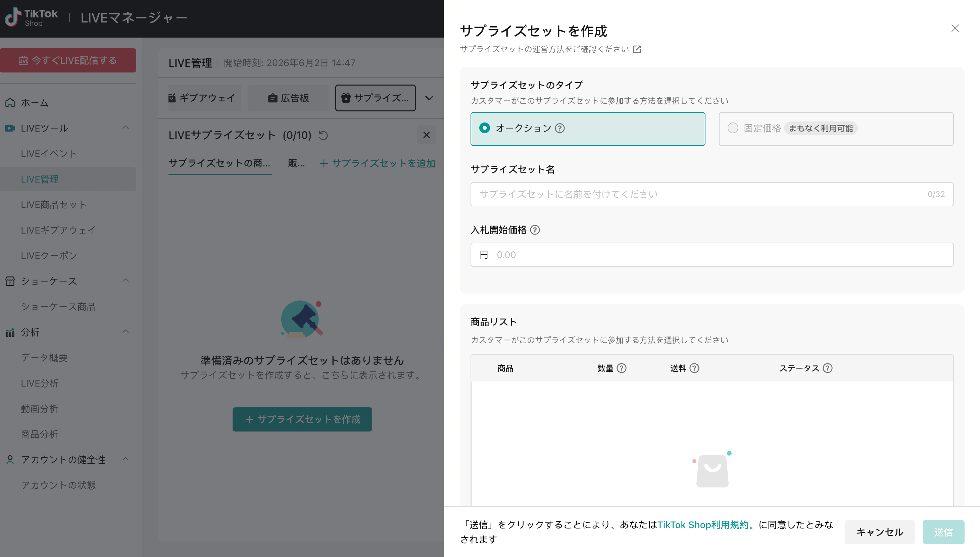Click the help icon beside 数量 column
This screenshot has width=980, height=557.
pos(622,368)
